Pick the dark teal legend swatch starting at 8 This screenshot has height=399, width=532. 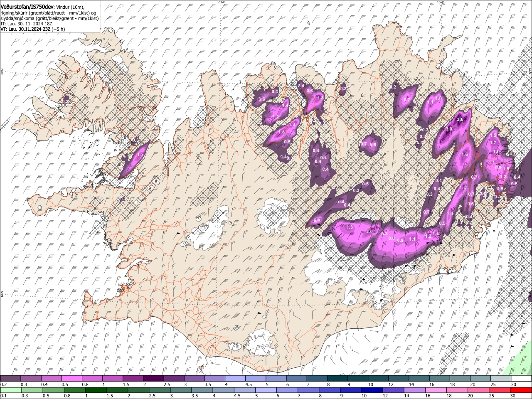(337, 379)
